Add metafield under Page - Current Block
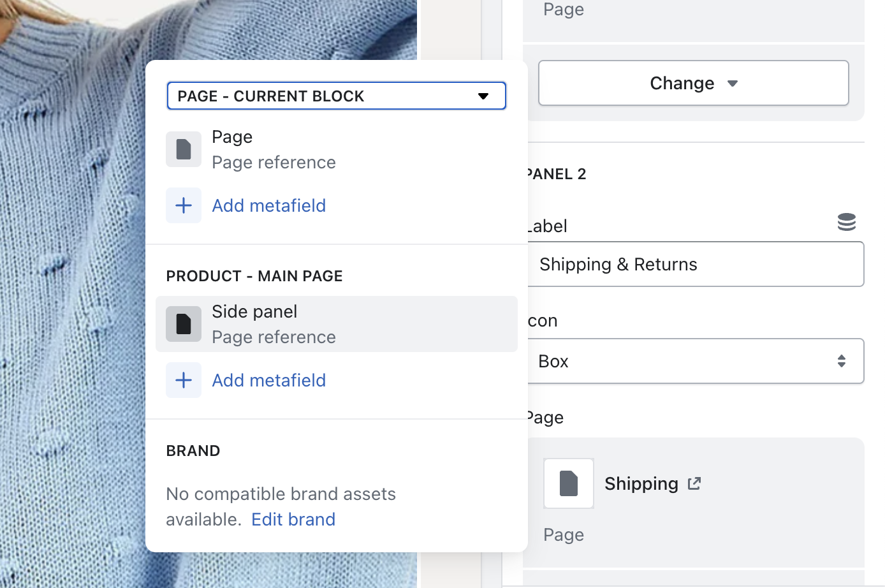The height and width of the screenshot is (588, 885). pyautogui.click(x=268, y=205)
